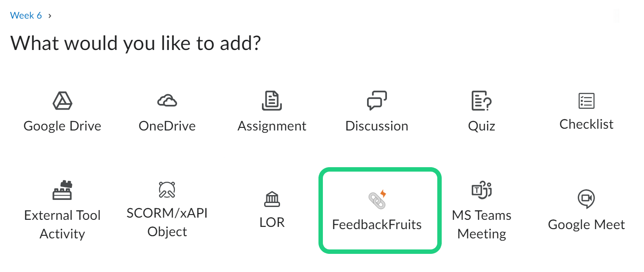The height and width of the screenshot is (272, 644).
Task: Select the 'External Tool Activity' text label
Action: (x=62, y=225)
